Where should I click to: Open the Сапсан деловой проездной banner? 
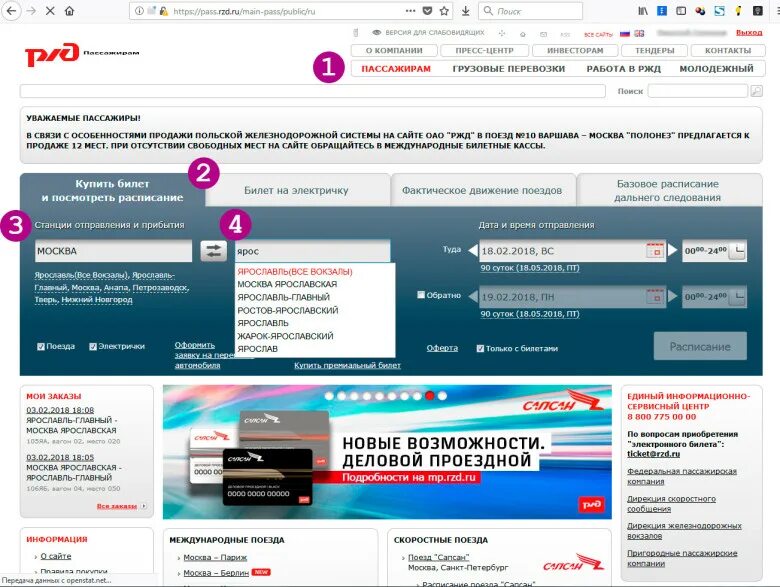(387, 452)
